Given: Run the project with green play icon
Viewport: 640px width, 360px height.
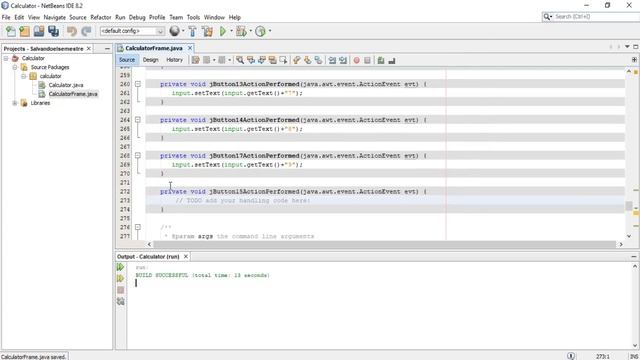Looking at the screenshot, I should click(223, 31).
